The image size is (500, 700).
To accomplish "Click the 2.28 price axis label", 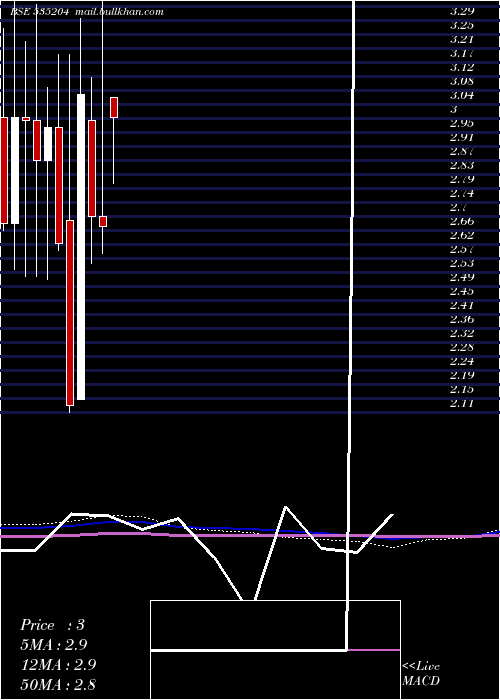I will pyautogui.click(x=462, y=347).
